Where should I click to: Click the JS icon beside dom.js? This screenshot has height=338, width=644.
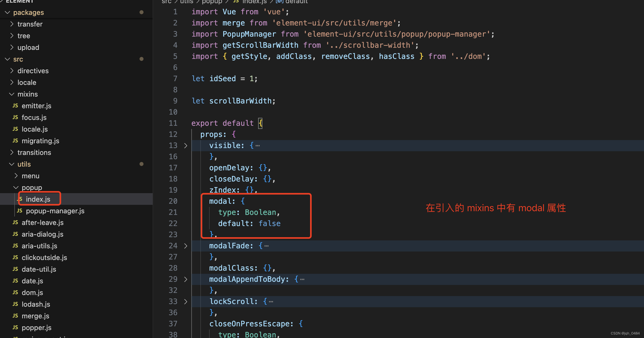click(x=15, y=292)
